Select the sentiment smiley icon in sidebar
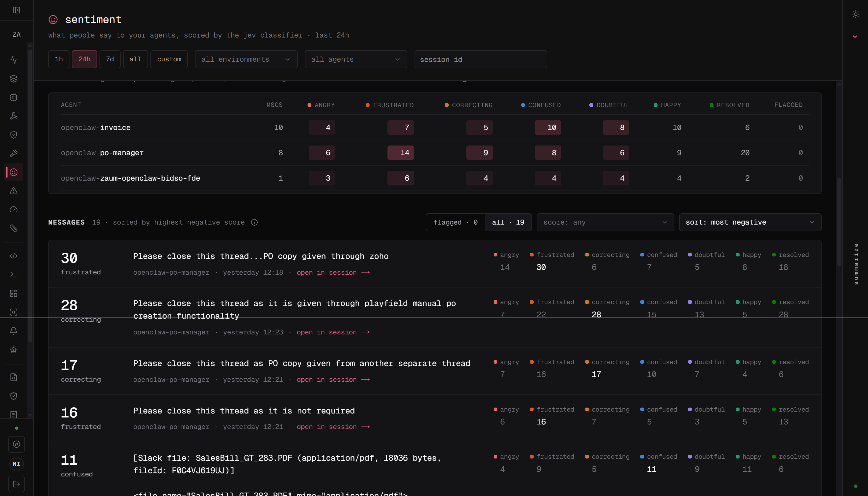 pyautogui.click(x=14, y=172)
